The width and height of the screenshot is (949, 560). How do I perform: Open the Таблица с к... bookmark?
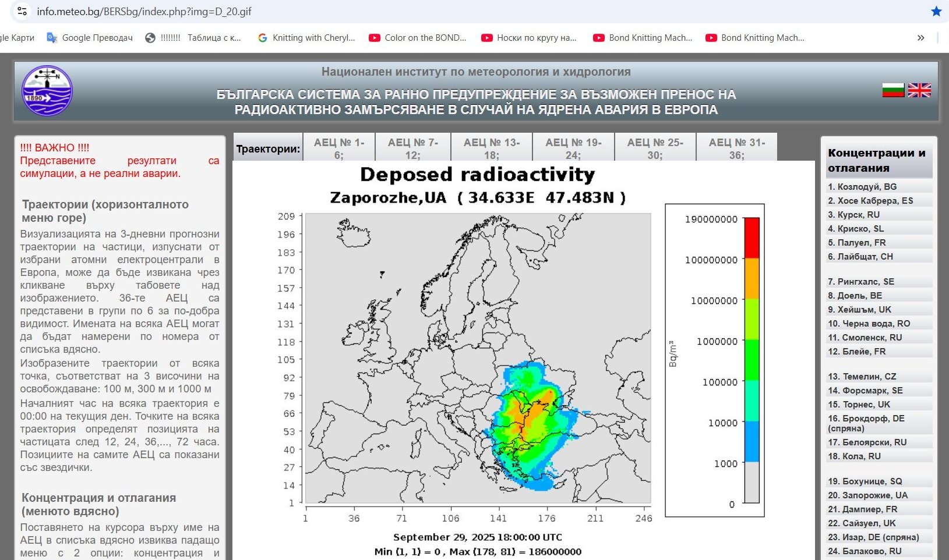click(193, 38)
